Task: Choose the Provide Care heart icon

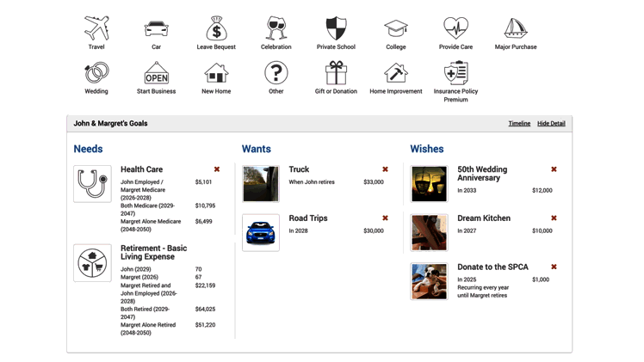Action: click(456, 28)
